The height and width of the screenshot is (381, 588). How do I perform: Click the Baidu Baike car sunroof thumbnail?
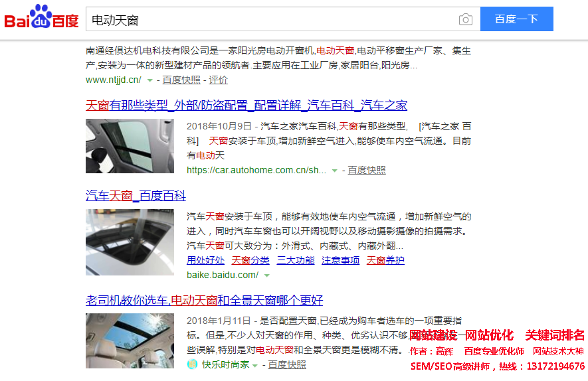(130, 242)
